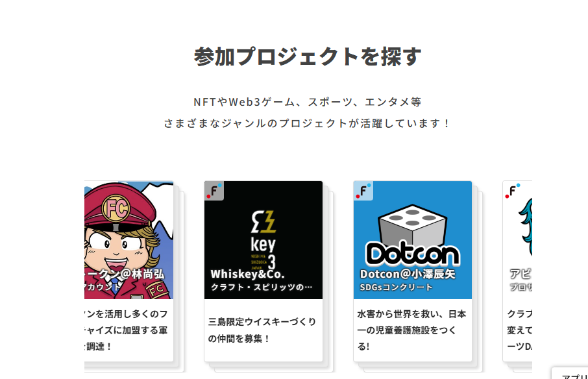Click the Key3 logo on the black card
588x379 pixels.
(x=263, y=239)
